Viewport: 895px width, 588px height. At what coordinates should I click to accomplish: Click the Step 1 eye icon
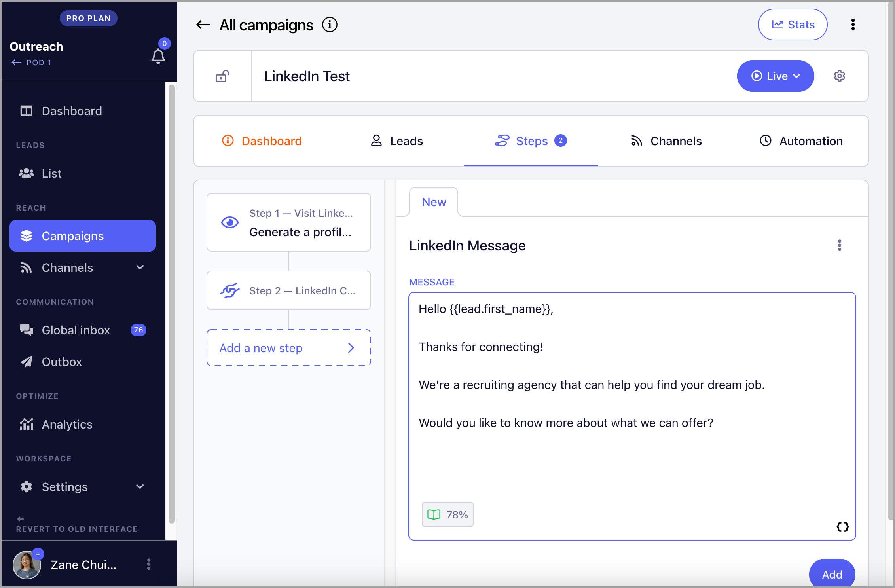230,222
